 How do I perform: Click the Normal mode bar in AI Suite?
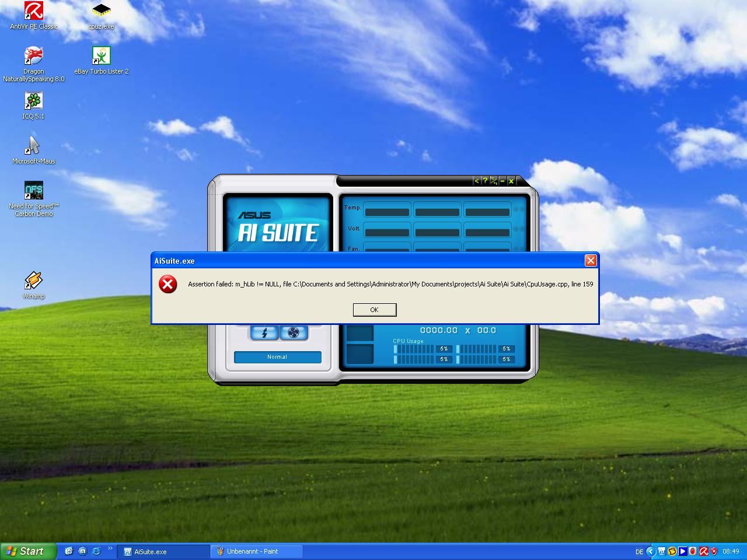[277, 357]
